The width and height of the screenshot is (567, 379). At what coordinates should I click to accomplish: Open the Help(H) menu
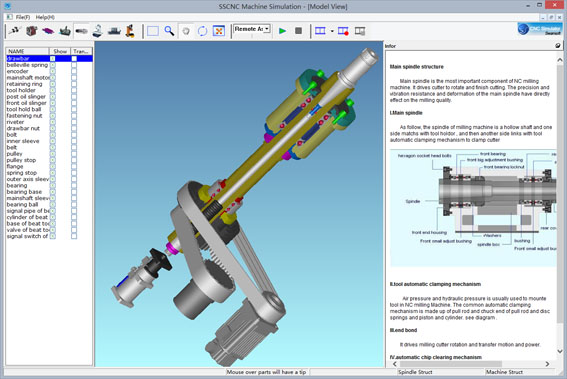(45, 17)
